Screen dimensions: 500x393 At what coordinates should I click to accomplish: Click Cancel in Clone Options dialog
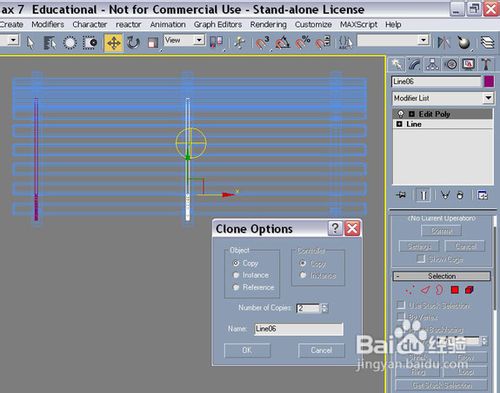click(x=321, y=350)
